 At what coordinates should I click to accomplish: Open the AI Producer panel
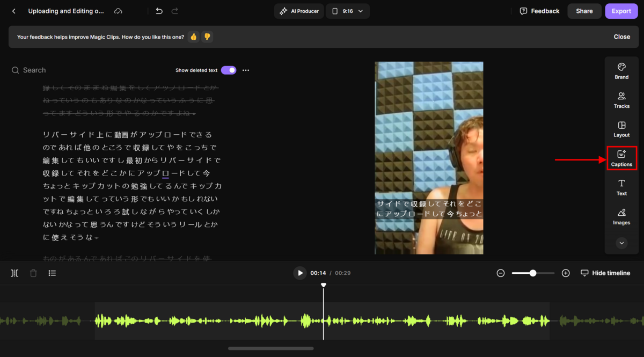coord(299,11)
